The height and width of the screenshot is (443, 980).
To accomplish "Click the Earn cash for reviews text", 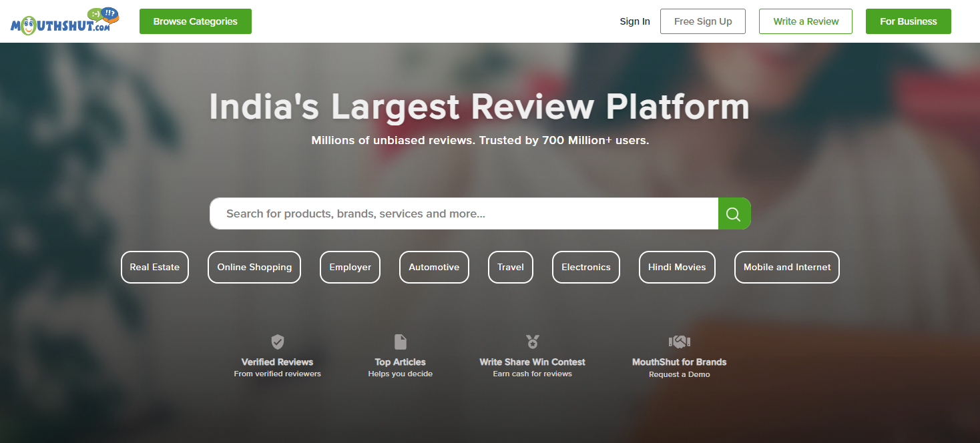I will coord(532,374).
